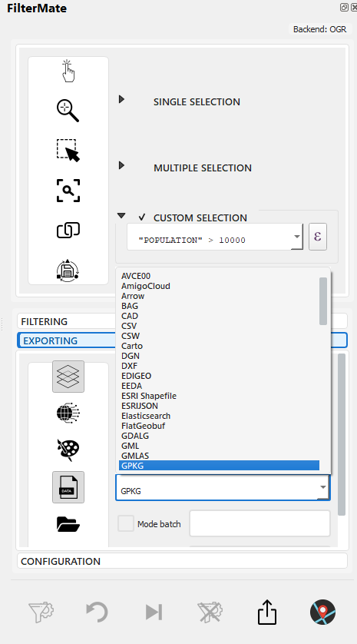The image size is (357, 644).
Task: Select highlighted GPKG list entry
Action: 219,466
